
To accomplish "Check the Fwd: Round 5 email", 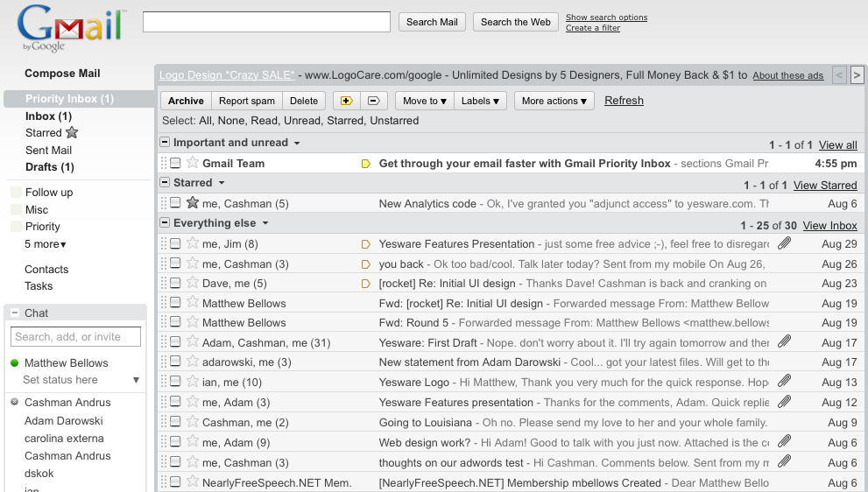I will (175, 321).
